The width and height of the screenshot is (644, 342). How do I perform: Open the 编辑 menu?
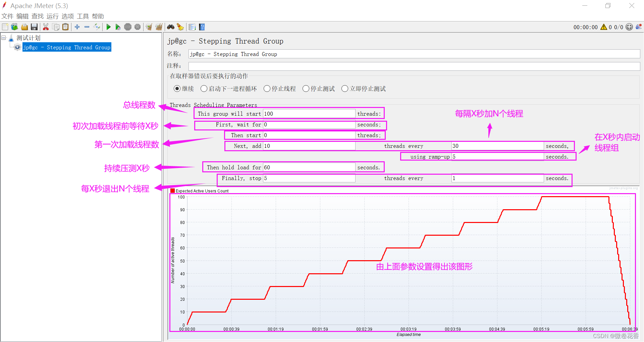pyautogui.click(x=22, y=16)
